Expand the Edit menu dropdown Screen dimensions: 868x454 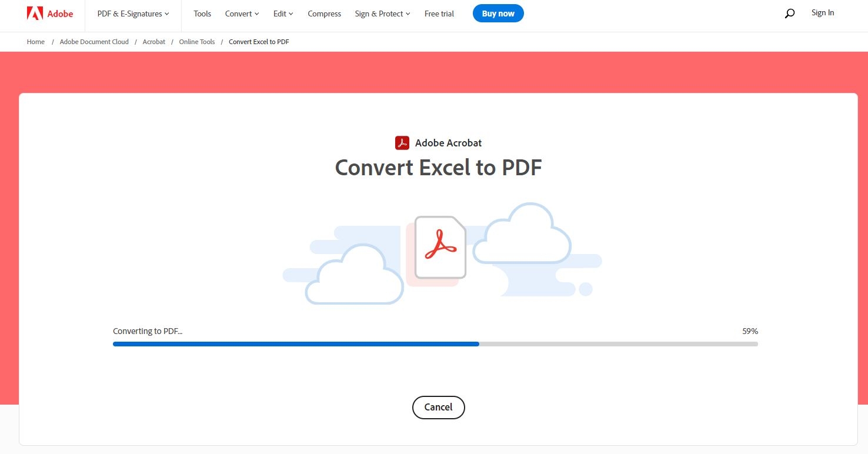[x=283, y=14]
